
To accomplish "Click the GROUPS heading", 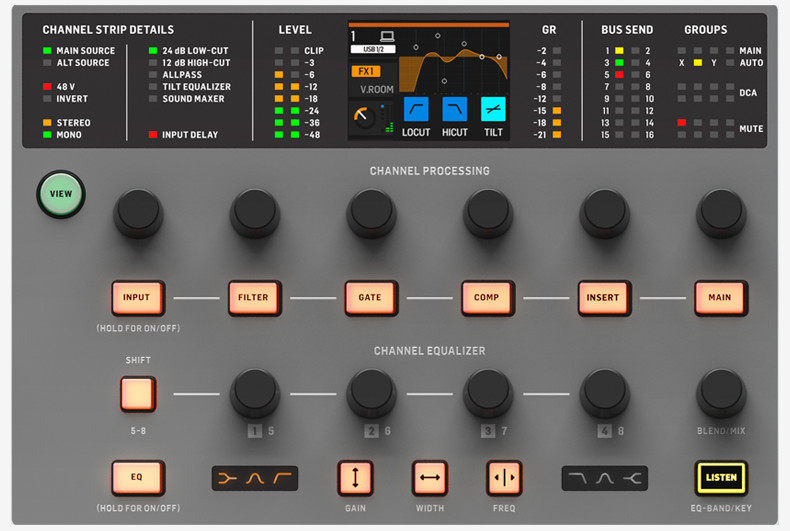I will point(705,30).
